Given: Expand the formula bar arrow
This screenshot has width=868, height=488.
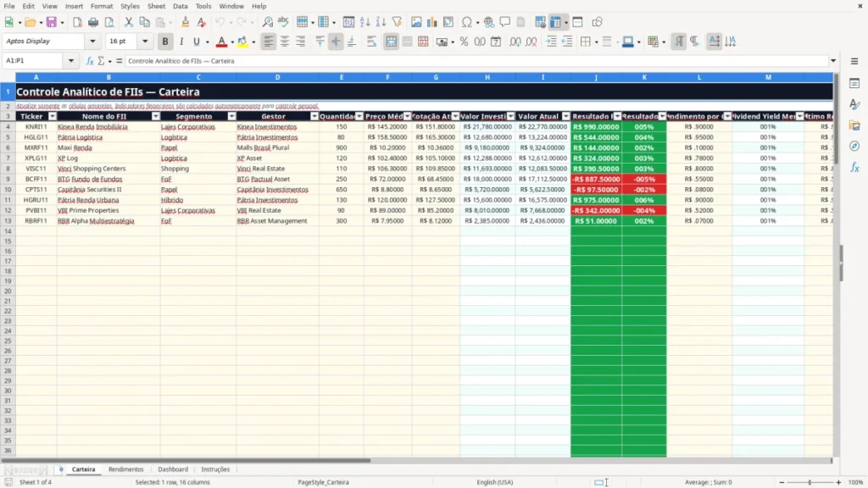Looking at the screenshot, I should (x=833, y=61).
